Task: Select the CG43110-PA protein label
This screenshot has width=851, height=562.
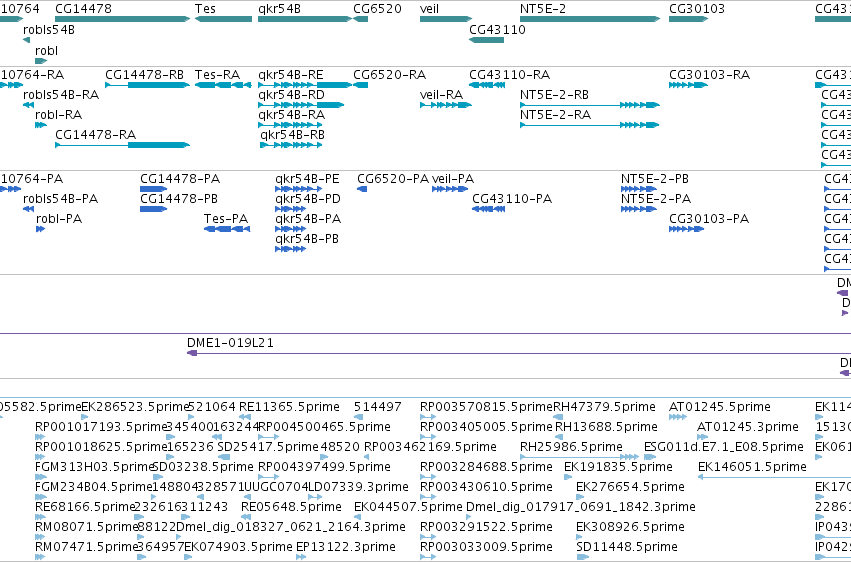Action: coord(512,199)
